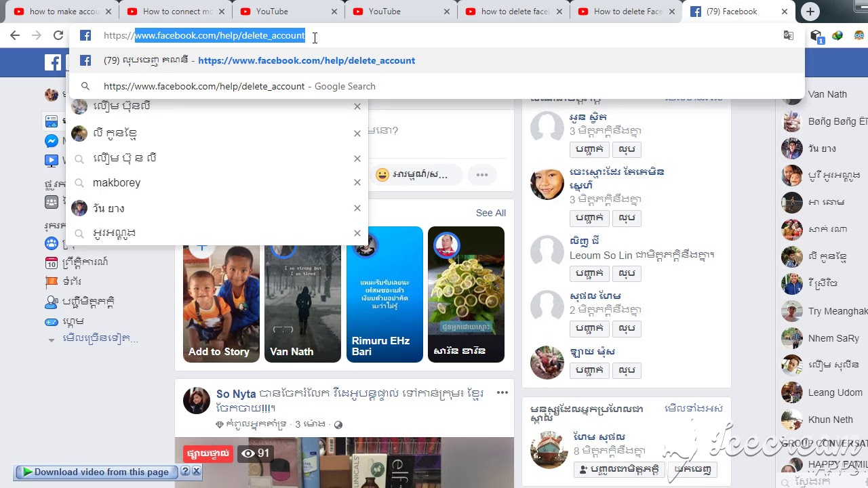
Task: Close 'How to connect mc' tab
Action: click(222, 12)
